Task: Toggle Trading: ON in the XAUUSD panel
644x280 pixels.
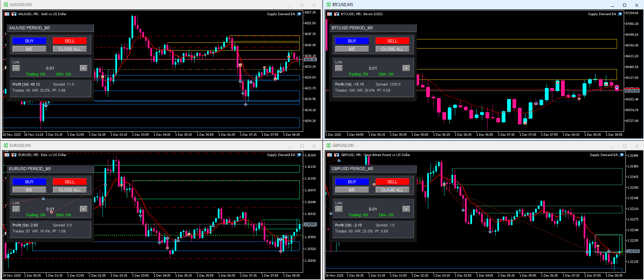Action: click(x=35, y=74)
